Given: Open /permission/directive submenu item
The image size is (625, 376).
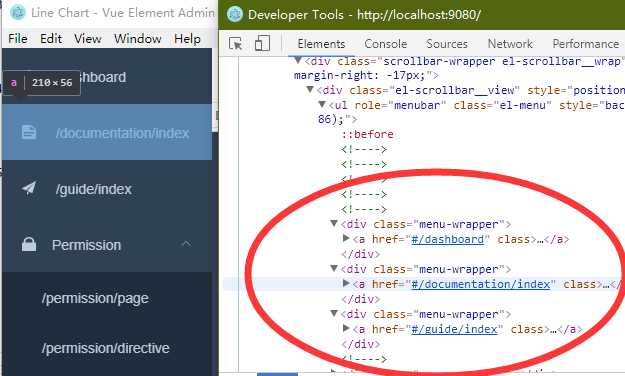Looking at the screenshot, I should [x=107, y=348].
